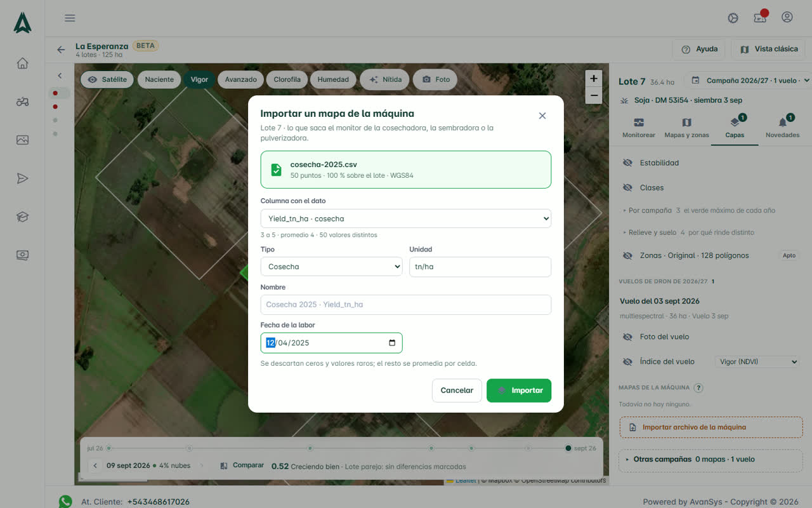Zoom in on the map

click(x=594, y=79)
